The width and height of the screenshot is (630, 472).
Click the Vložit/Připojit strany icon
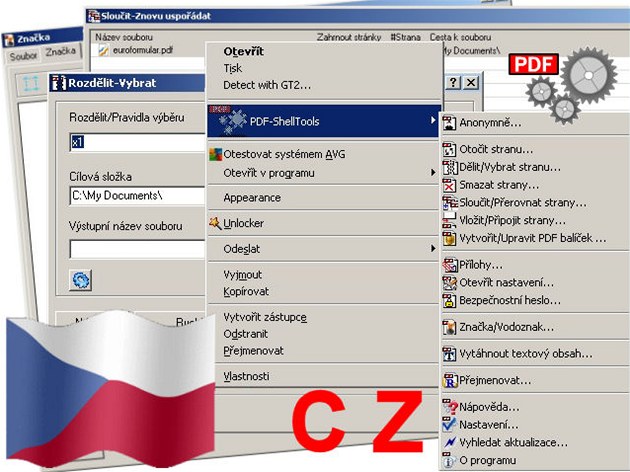449,221
